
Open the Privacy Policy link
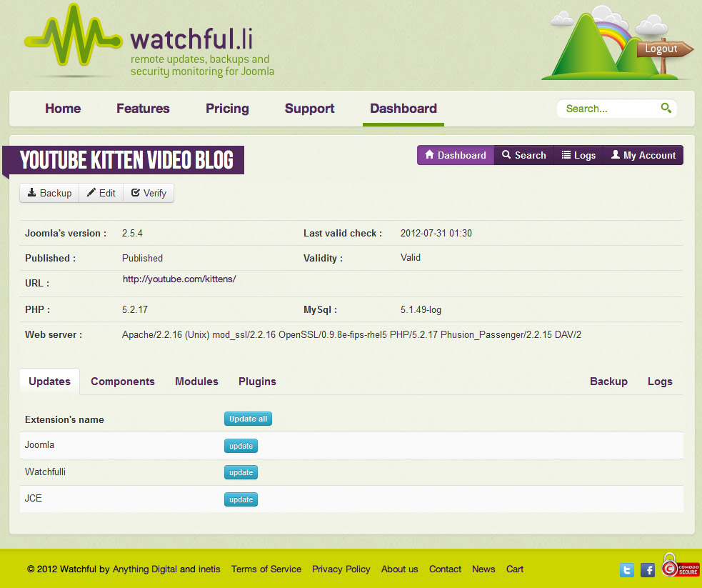(341, 569)
